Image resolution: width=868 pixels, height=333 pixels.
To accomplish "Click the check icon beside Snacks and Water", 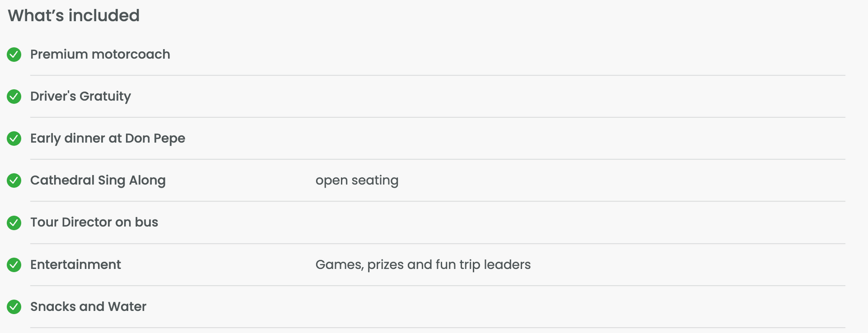I will [x=14, y=307].
